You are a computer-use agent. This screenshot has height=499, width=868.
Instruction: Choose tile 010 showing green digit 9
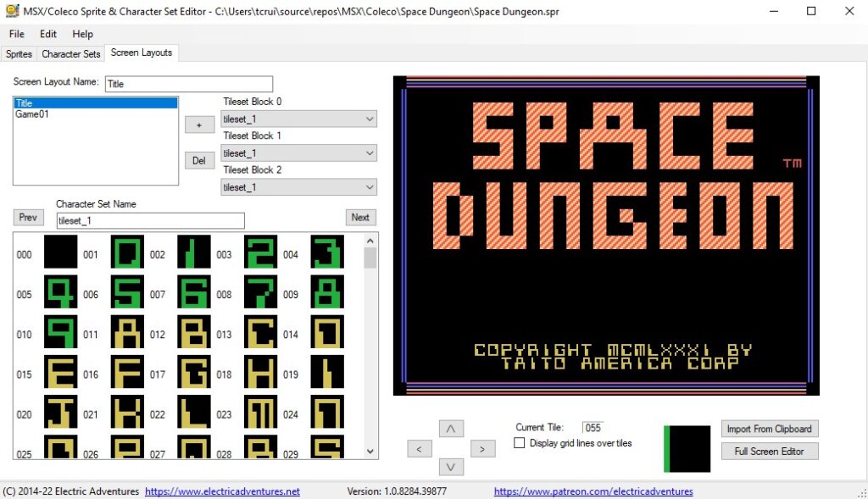coord(61,331)
